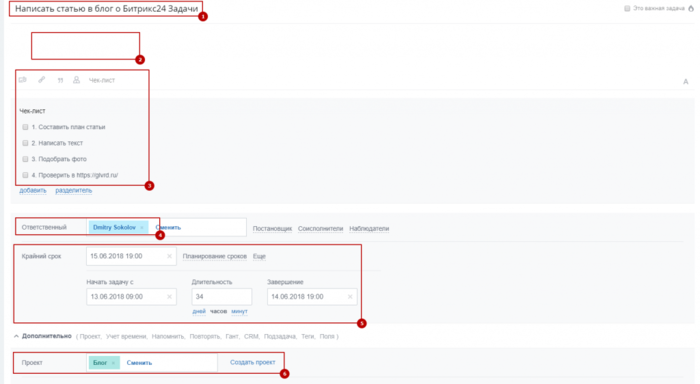Image resolution: width=700 pixels, height=384 pixels.
Task: Open the Постановщик tab
Action: (272, 229)
